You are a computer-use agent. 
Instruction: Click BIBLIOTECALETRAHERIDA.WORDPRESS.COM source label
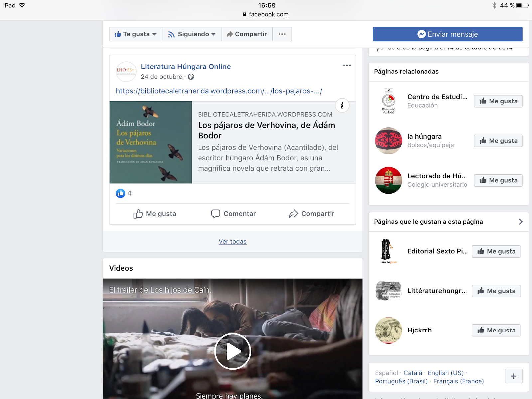coord(265,114)
